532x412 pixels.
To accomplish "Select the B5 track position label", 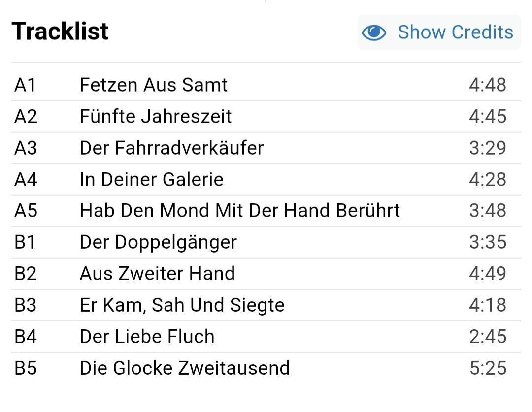I will tap(26, 368).
